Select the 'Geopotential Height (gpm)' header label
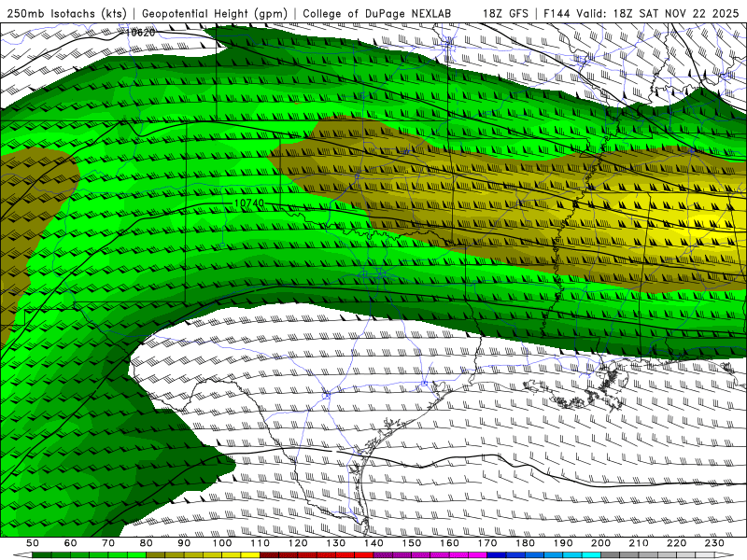This screenshot has width=747, height=560. (x=215, y=13)
